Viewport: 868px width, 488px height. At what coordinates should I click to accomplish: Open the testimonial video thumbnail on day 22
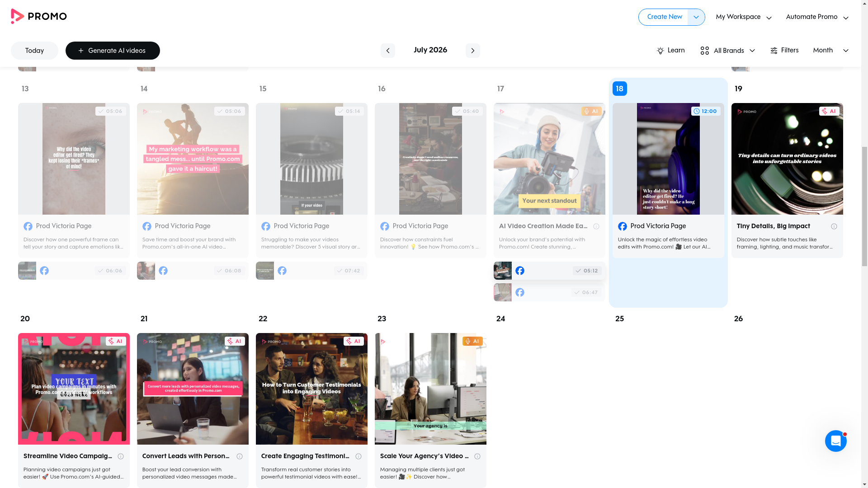point(311,389)
